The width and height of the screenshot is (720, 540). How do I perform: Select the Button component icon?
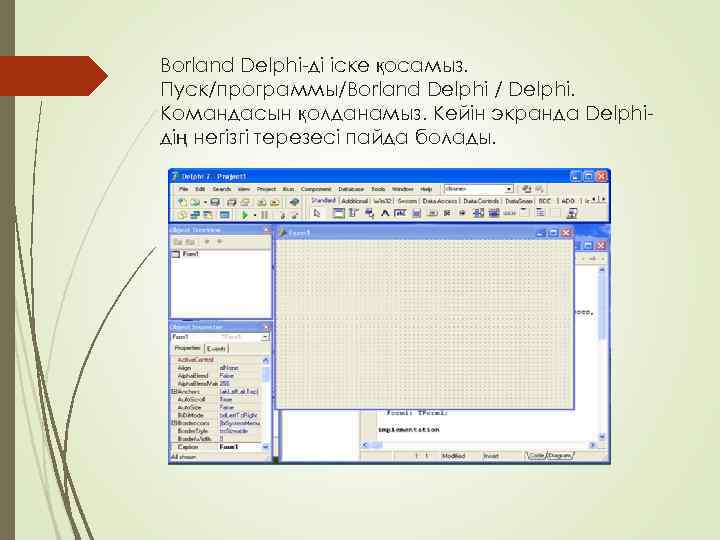[x=432, y=213]
